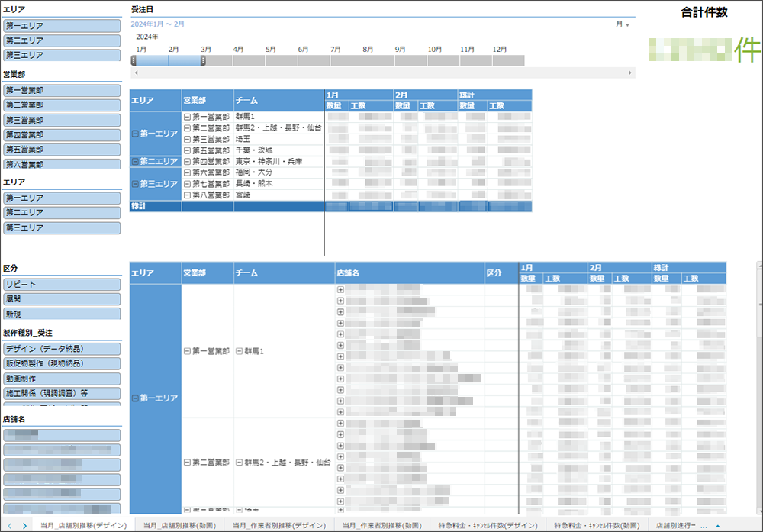The image size is (763, 532).
Task: Filter by 第三営業部 in the 営業部 slicer
Action: pos(62,121)
